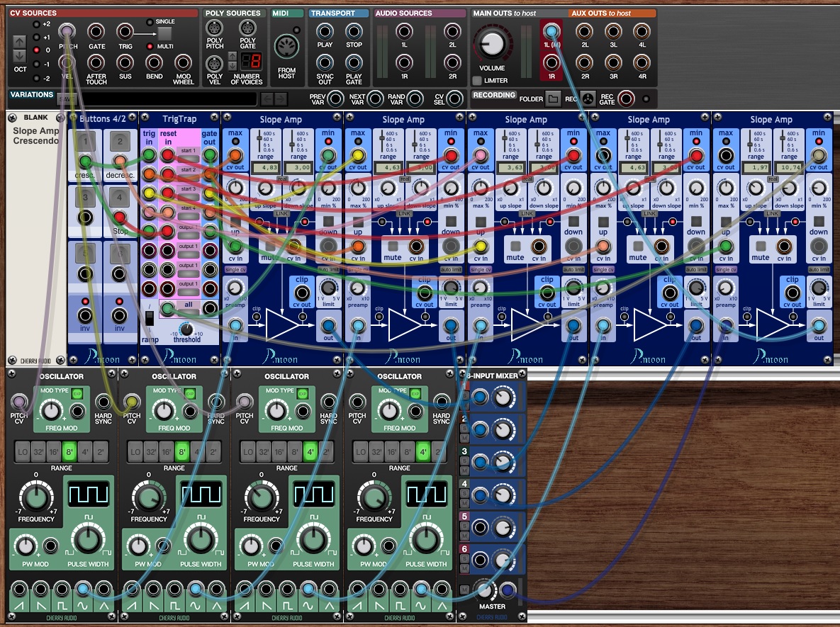Click the MIDI From Host connector

287,47
